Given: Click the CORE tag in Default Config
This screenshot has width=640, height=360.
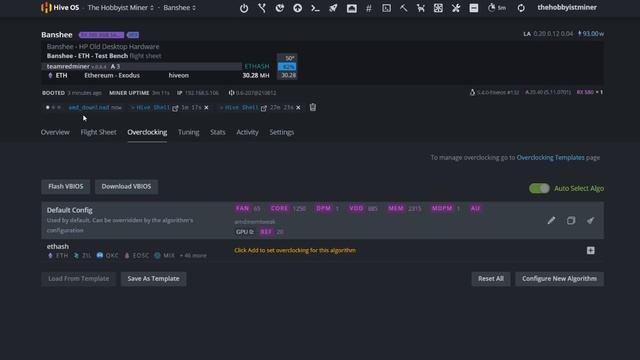Looking at the screenshot, I should pyautogui.click(x=279, y=209).
